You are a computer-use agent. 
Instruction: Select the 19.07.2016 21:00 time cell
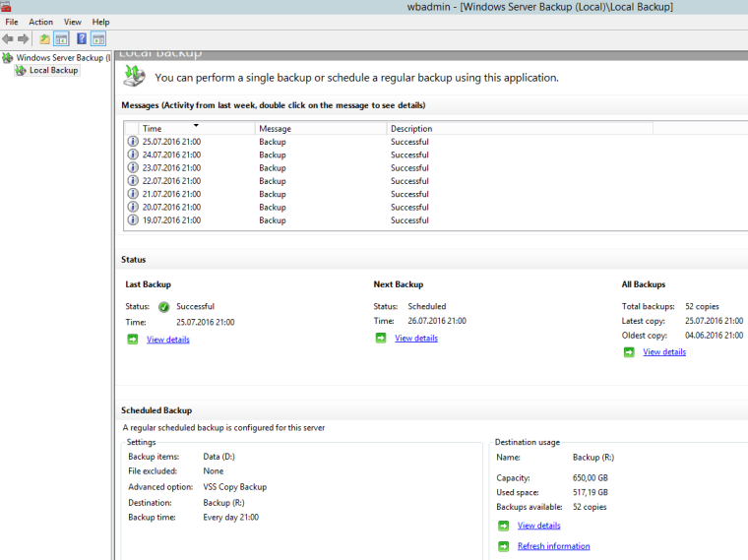171,219
